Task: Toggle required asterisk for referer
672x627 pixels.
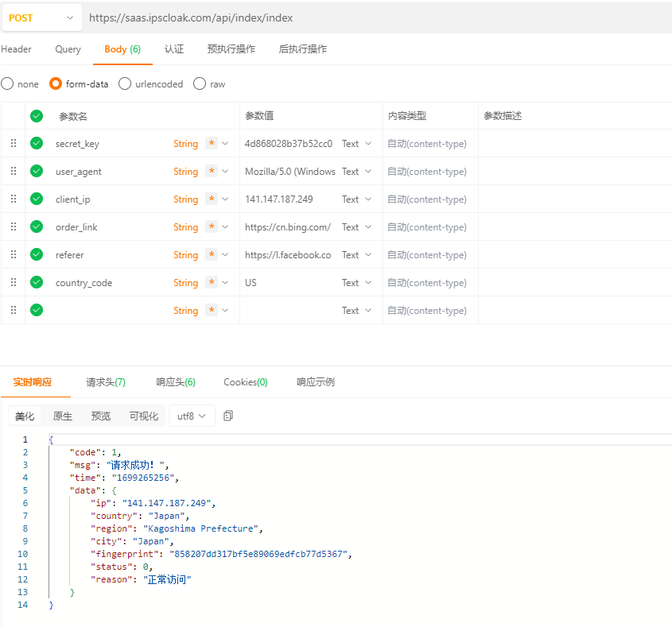Action: coord(212,254)
